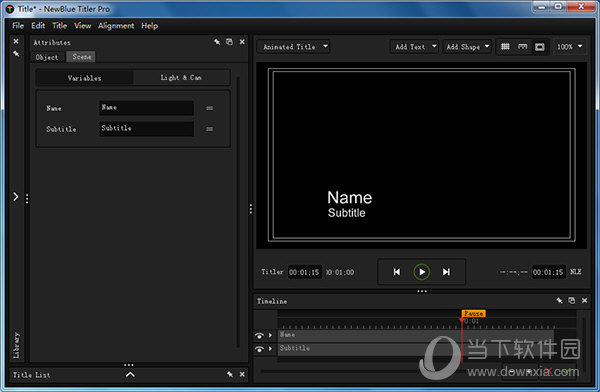Jump to the end of the title
This screenshot has width=600, height=392.
pos(446,272)
